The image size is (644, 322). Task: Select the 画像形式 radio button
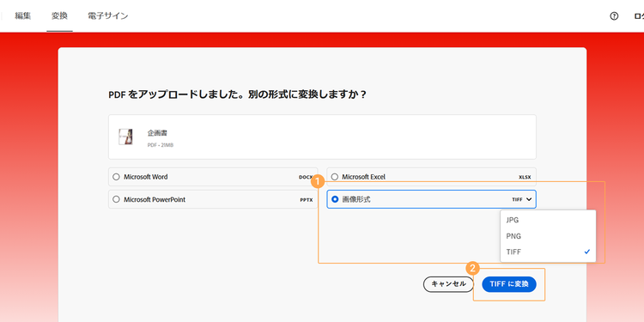(x=335, y=199)
